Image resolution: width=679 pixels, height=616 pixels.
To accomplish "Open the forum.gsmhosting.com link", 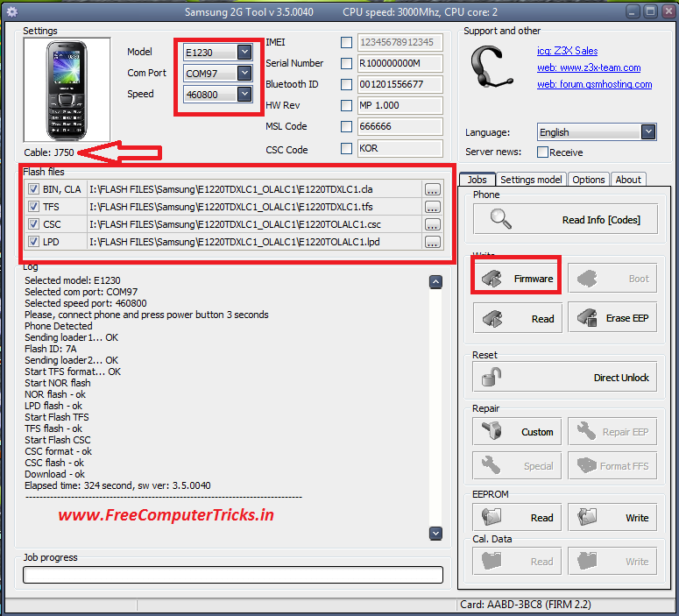I will (594, 84).
